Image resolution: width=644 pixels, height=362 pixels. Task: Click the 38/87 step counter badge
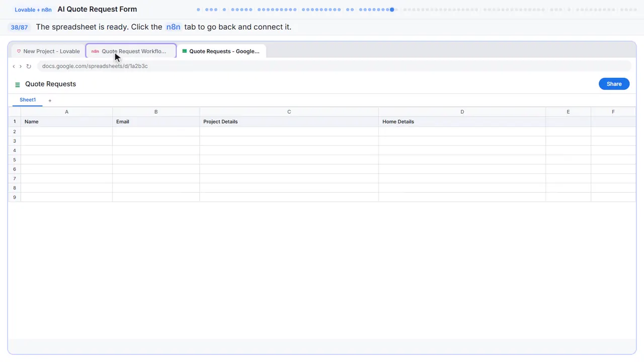tap(19, 27)
